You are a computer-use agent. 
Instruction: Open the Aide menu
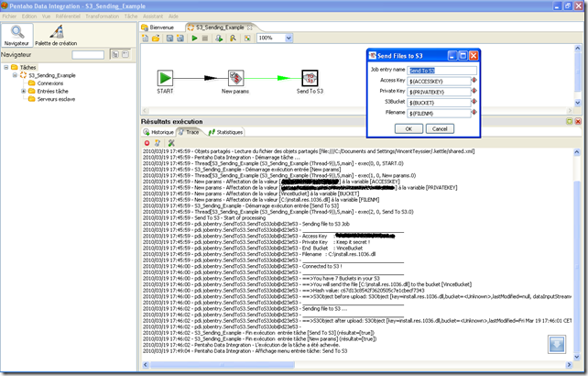coord(173,17)
